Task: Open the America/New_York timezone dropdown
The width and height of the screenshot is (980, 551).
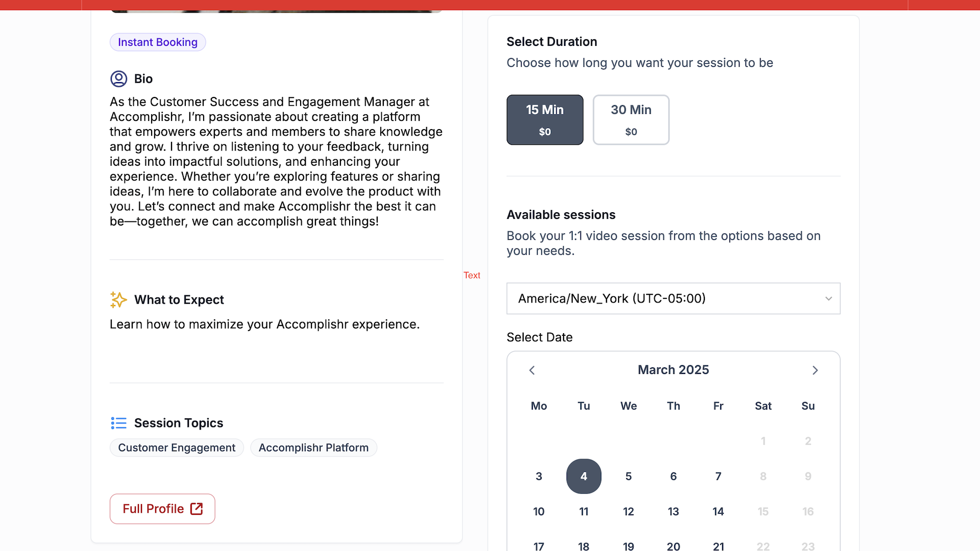Action: [x=673, y=298]
